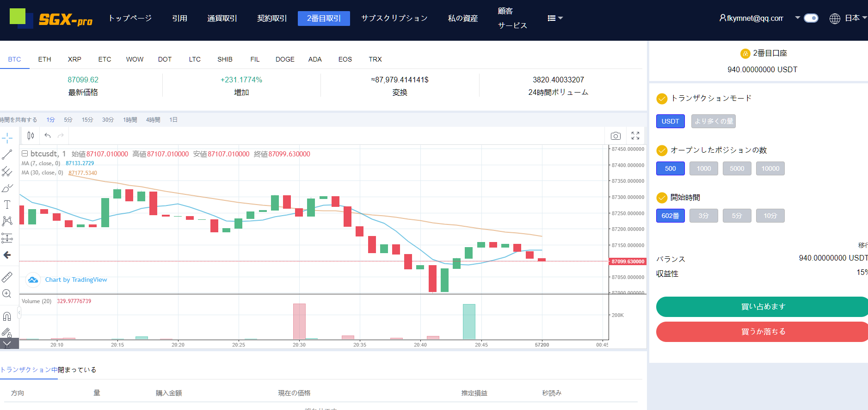Select the 10分 start time option

point(770,216)
